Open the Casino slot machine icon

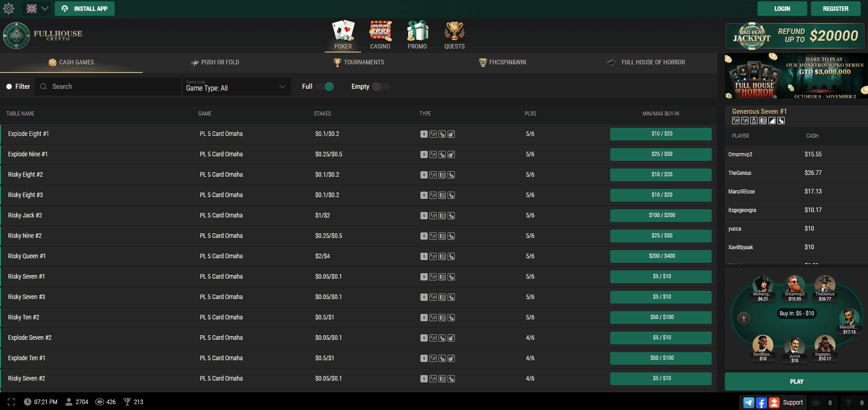click(380, 31)
